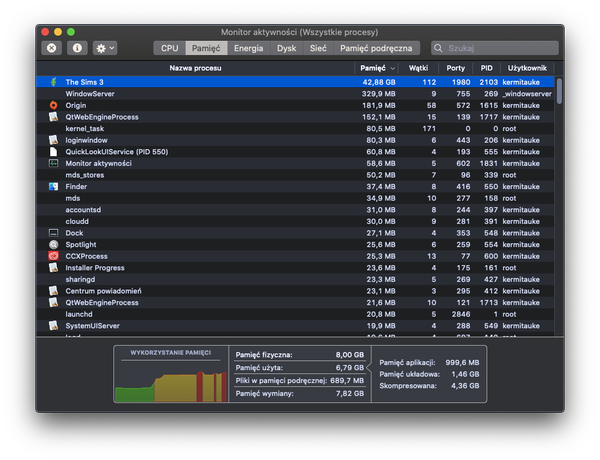Click the Finder face icon
Screen dimensions: 600x460
(54, 186)
